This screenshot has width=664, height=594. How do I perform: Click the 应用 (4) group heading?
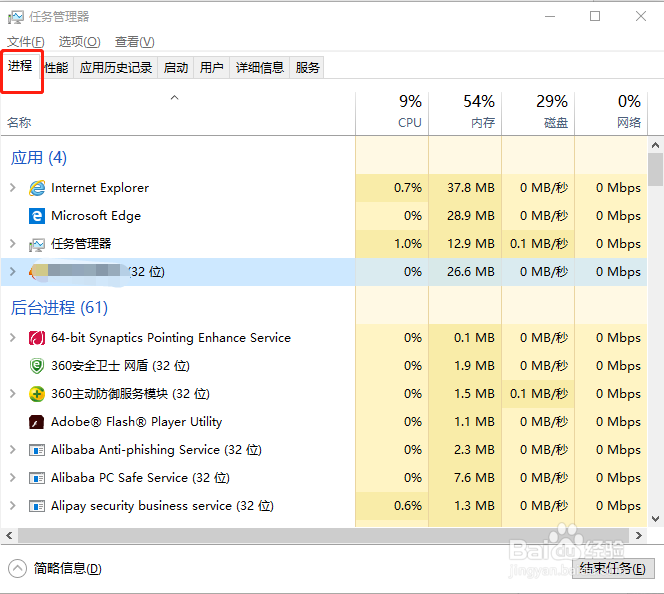click(39, 158)
